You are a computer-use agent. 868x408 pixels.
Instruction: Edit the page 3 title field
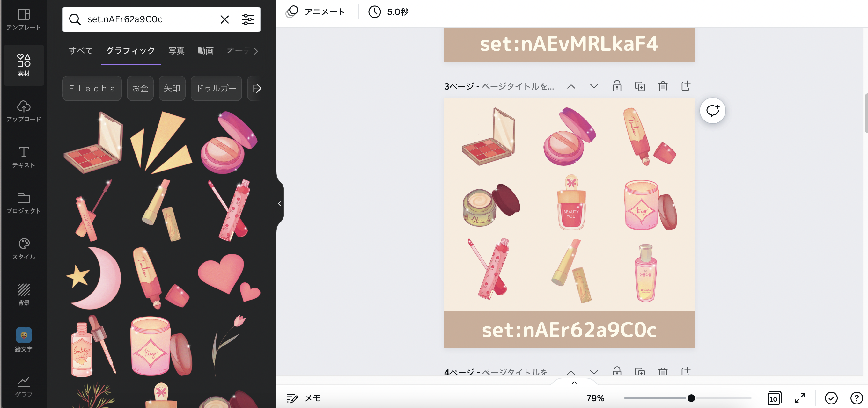[x=518, y=86]
